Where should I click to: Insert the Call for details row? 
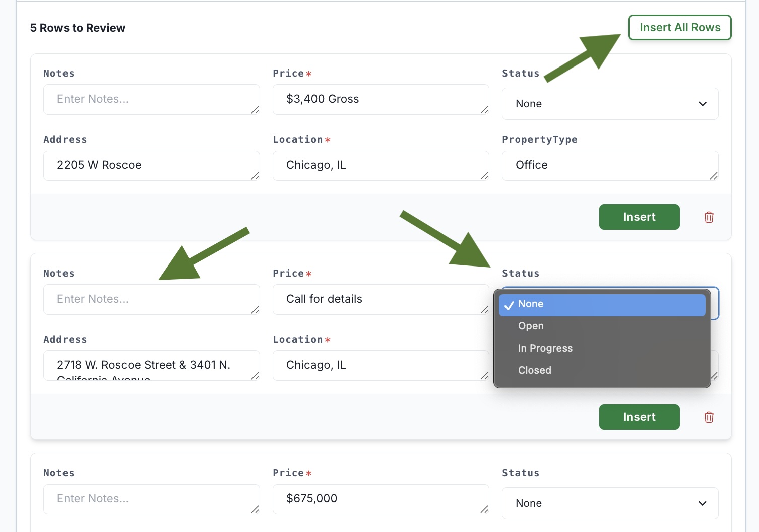point(639,417)
